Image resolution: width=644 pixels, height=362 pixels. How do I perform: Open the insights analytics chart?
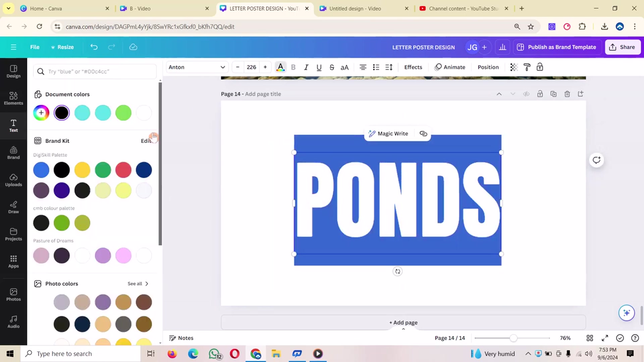[502, 47]
